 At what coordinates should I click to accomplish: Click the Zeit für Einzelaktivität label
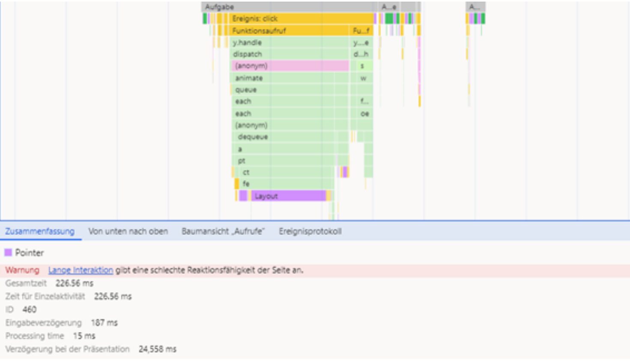tap(45, 296)
